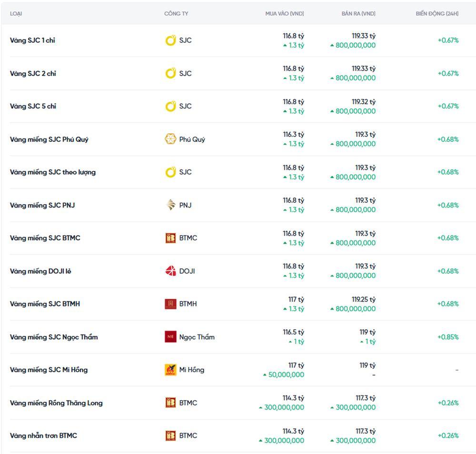Click the +0.67% change for Vàng SJC 1 chỉ

(448, 40)
